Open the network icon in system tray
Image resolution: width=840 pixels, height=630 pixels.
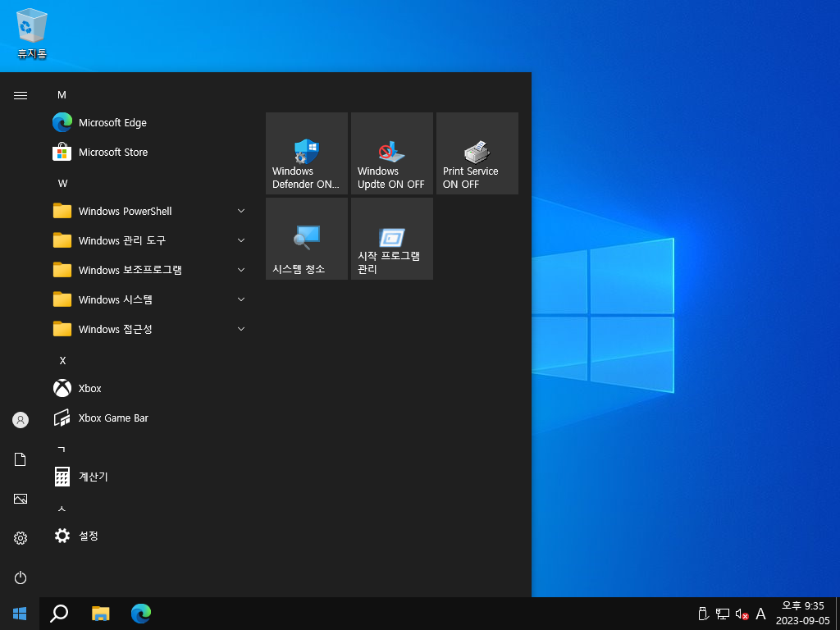[723, 614]
